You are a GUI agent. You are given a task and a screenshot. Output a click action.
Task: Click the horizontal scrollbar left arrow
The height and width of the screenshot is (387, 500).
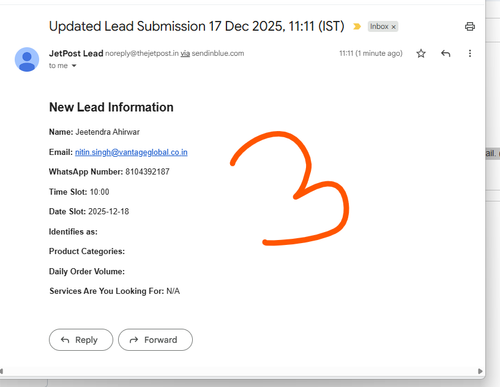[2, 371]
